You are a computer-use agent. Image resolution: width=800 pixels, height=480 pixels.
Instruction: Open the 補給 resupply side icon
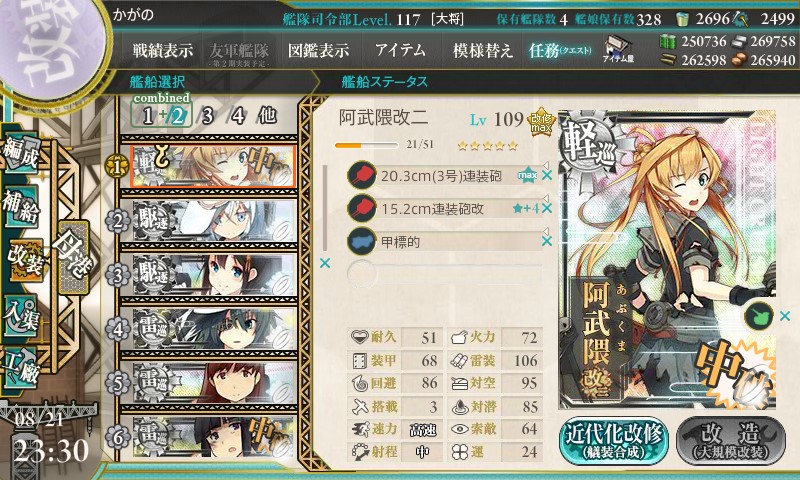[x=21, y=207]
